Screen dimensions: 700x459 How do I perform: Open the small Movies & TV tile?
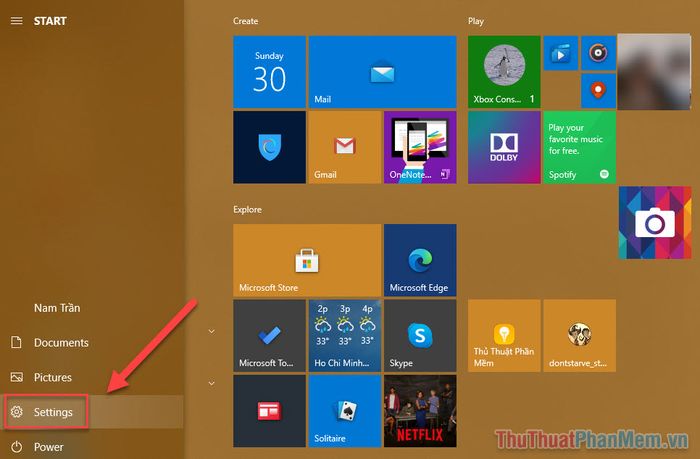coord(560,52)
